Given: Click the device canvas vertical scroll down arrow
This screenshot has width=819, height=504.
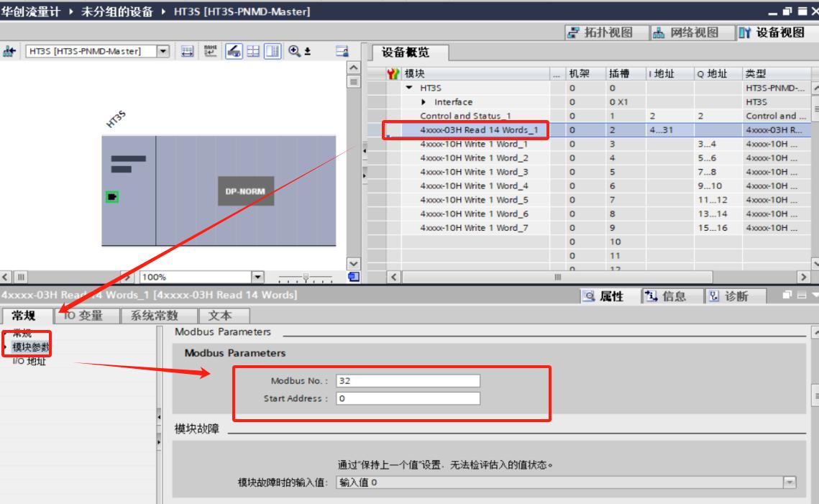Looking at the screenshot, I should (354, 264).
